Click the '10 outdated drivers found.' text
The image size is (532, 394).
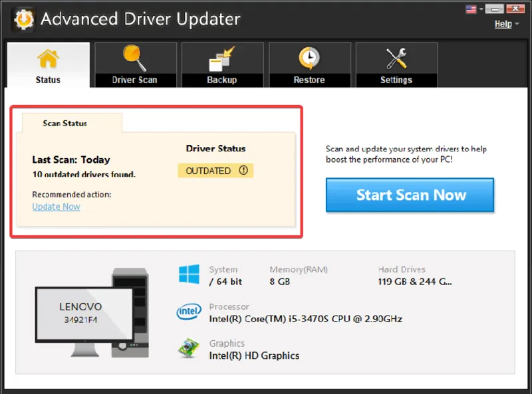coord(84,174)
